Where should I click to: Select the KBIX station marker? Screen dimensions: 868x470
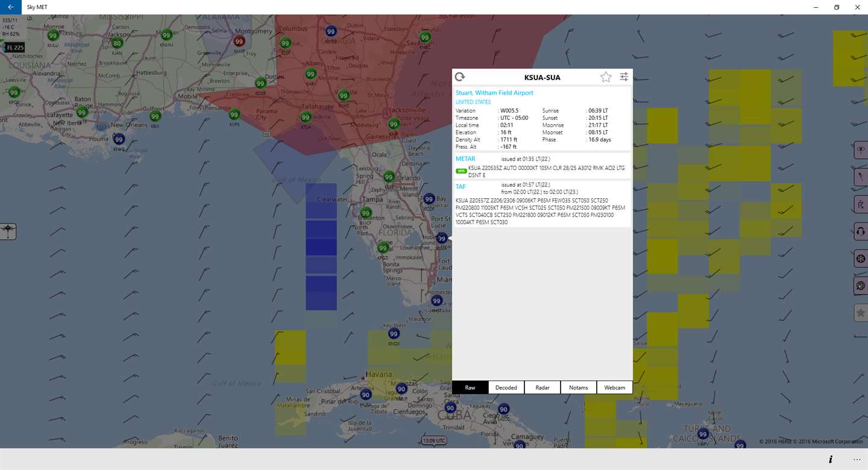[155, 116]
